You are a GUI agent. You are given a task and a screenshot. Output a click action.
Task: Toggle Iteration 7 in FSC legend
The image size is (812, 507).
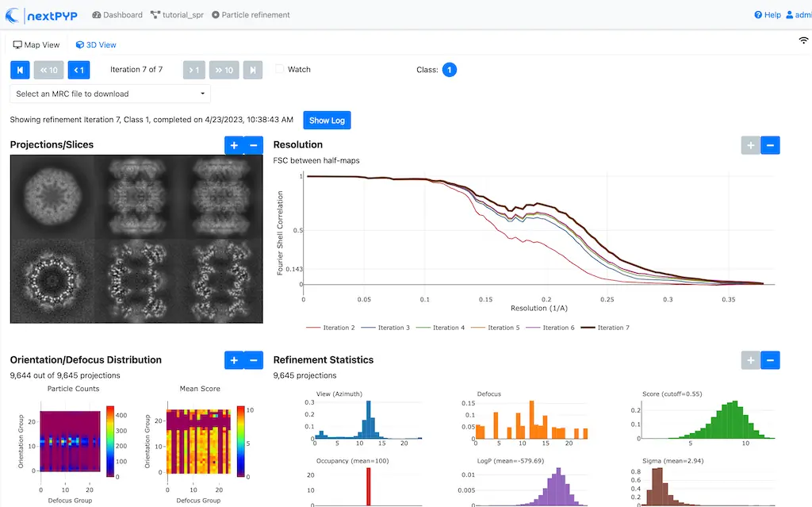(x=606, y=328)
